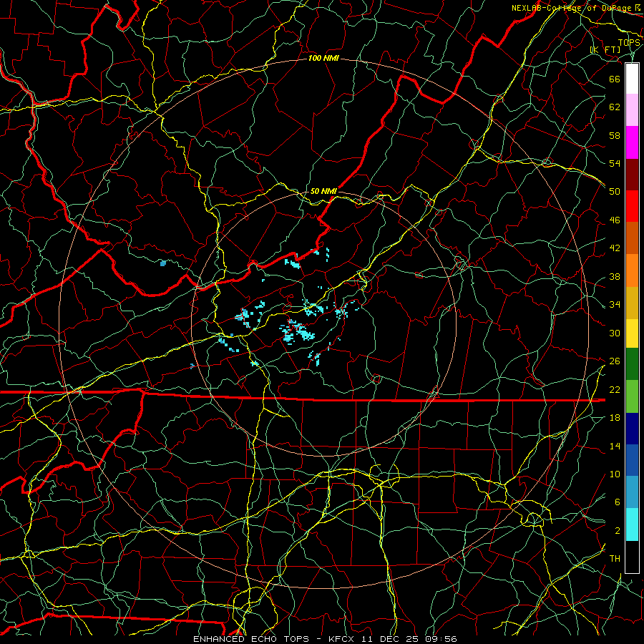Click the gold swatch in the legend

point(632,303)
